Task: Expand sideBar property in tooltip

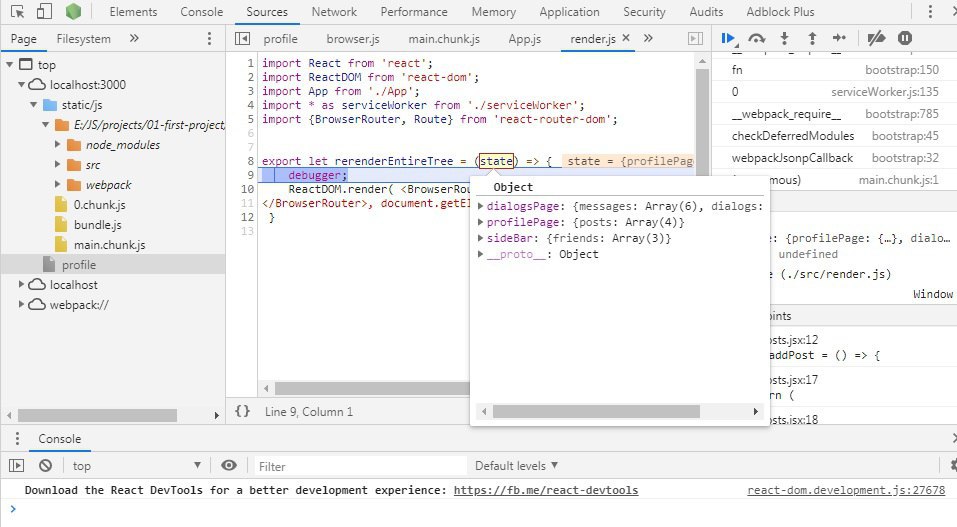Action: pyautogui.click(x=481, y=238)
